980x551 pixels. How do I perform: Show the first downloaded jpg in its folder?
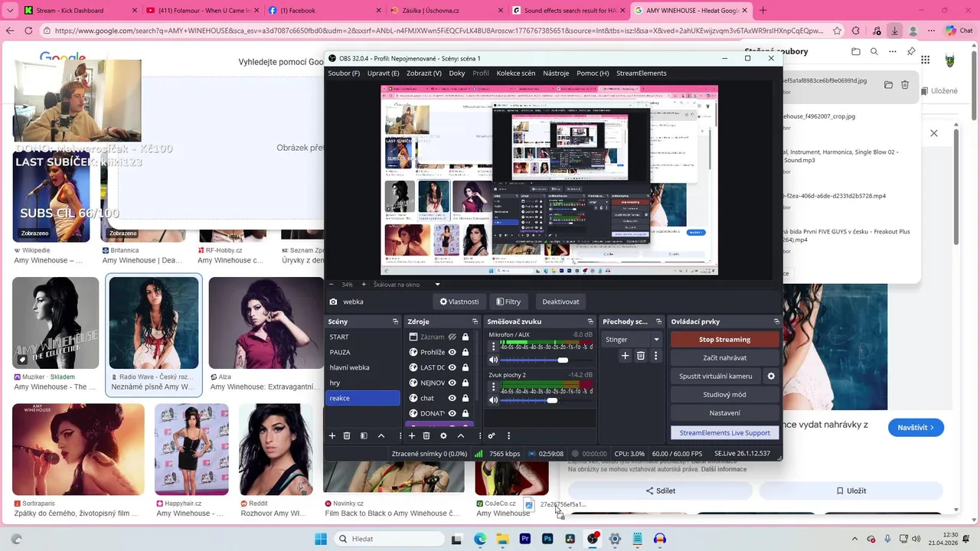coord(888,85)
